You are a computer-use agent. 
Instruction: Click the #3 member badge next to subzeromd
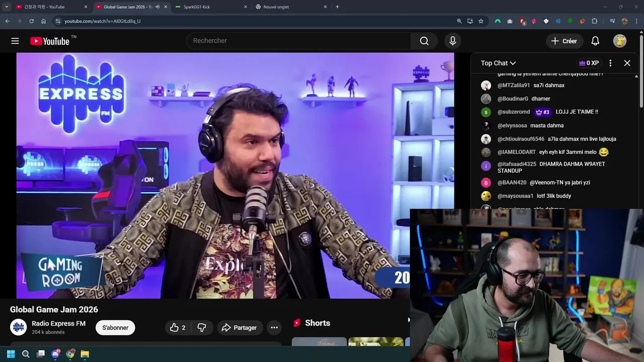click(542, 112)
